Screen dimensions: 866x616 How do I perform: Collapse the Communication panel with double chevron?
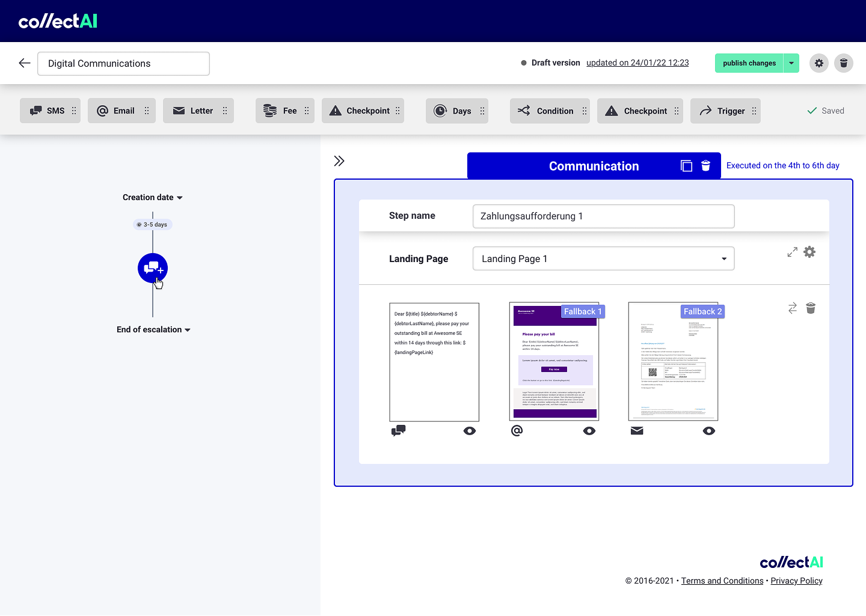coord(339,160)
